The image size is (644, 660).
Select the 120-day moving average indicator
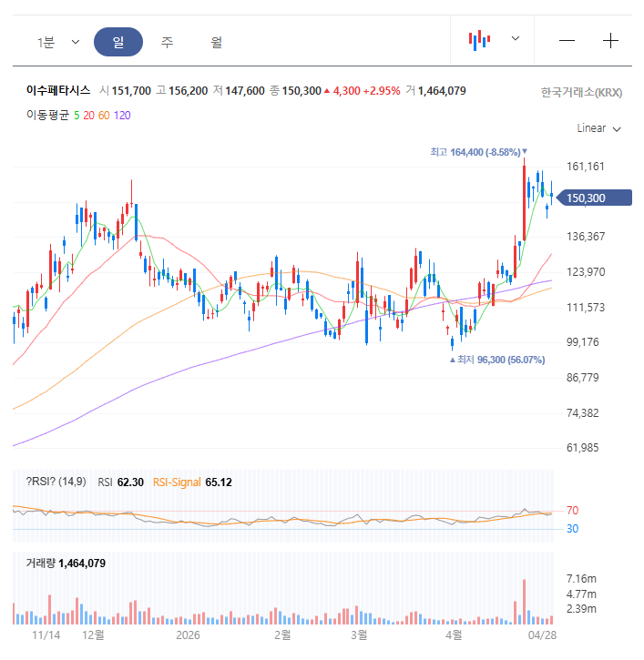click(122, 116)
